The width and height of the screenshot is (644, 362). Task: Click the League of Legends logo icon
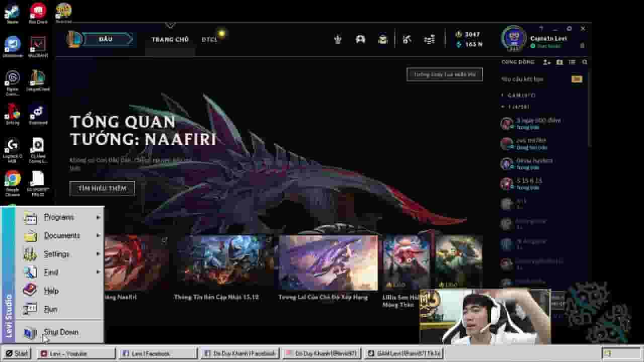(x=75, y=39)
